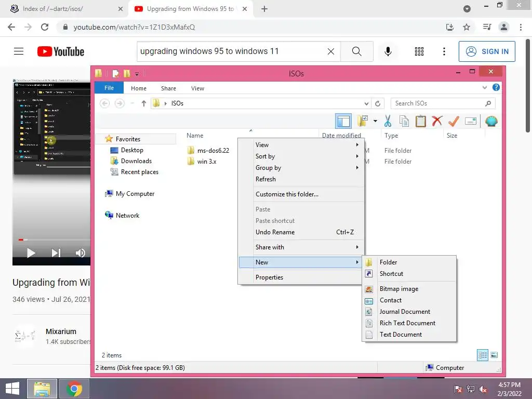This screenshot has width=532, height=399.
Task: Expand the Sort by submenu
Action: pos(301,156)
